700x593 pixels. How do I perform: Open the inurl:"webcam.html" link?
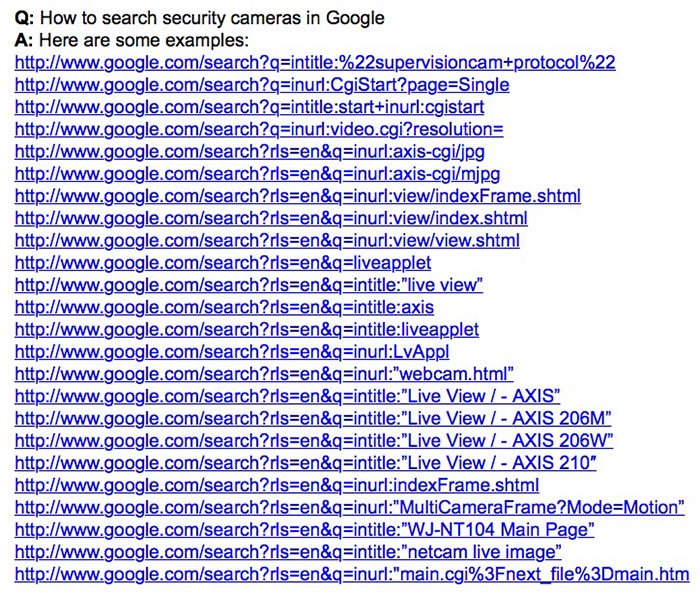click(x=264, y=374)
